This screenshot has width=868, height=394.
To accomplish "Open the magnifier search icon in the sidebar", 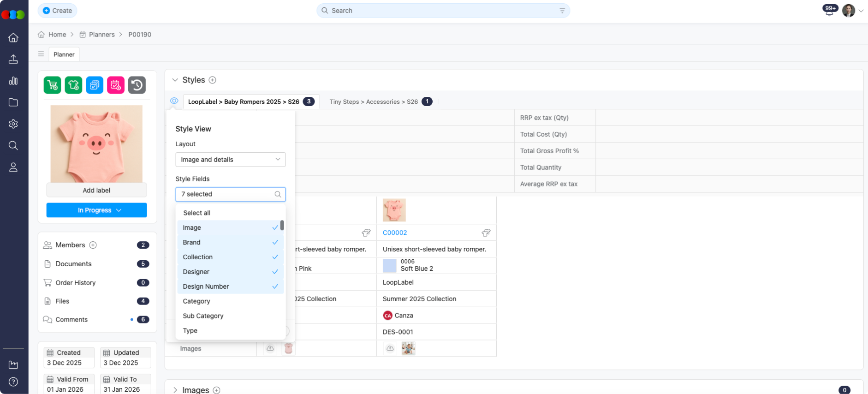I will [x=13, y=146].
